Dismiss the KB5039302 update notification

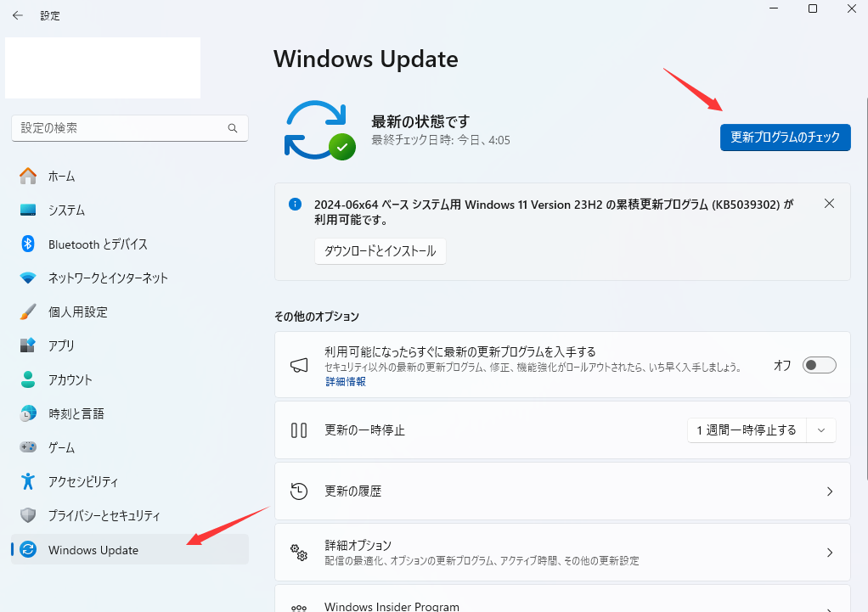coord(830,204)
